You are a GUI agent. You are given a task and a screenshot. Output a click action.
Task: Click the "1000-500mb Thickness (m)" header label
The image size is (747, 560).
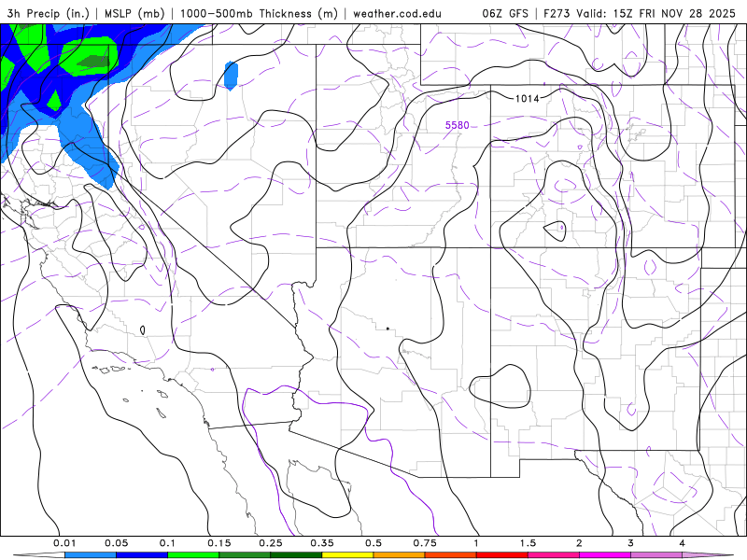(259, 13)
